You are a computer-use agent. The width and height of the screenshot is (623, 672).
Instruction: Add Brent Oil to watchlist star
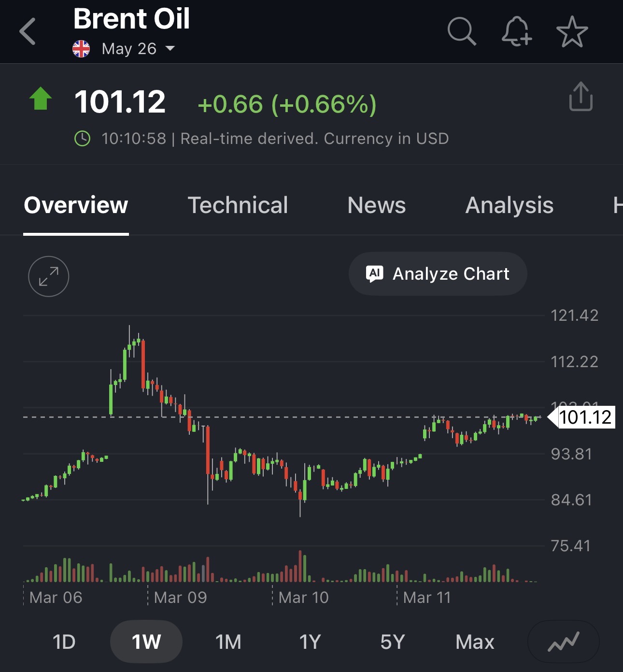tap(572, 32)
